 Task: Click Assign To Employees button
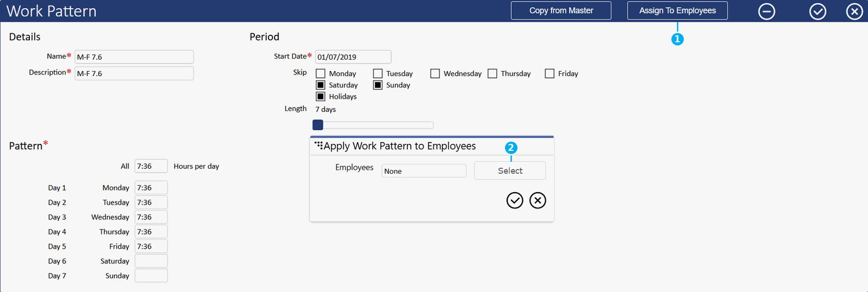[678, 10]
